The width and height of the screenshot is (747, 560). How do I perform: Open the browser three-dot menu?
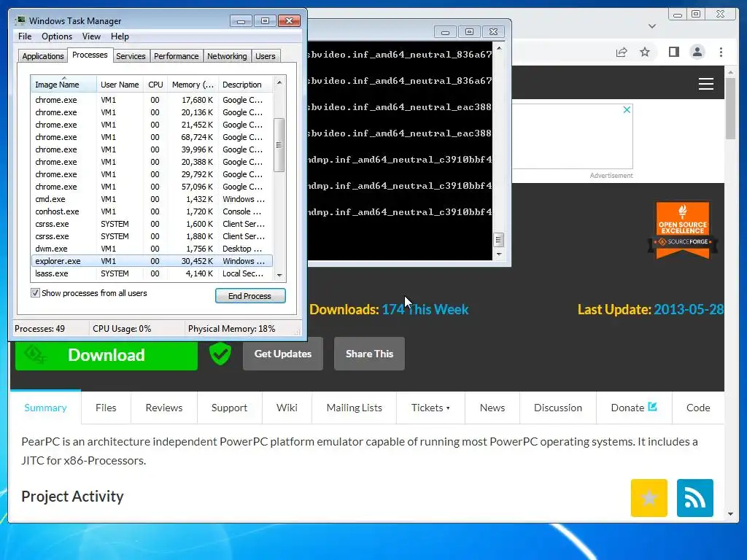click(x=721, y=52)
